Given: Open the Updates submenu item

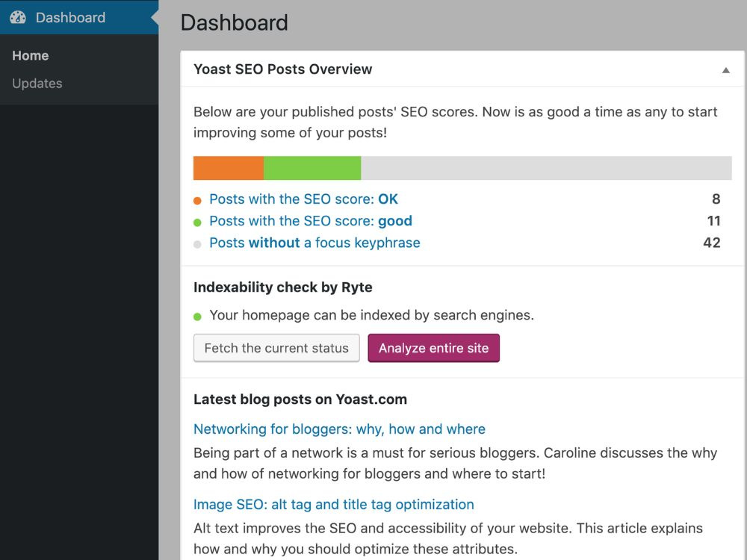Looking at the screenshot, I should coord(37,84).
